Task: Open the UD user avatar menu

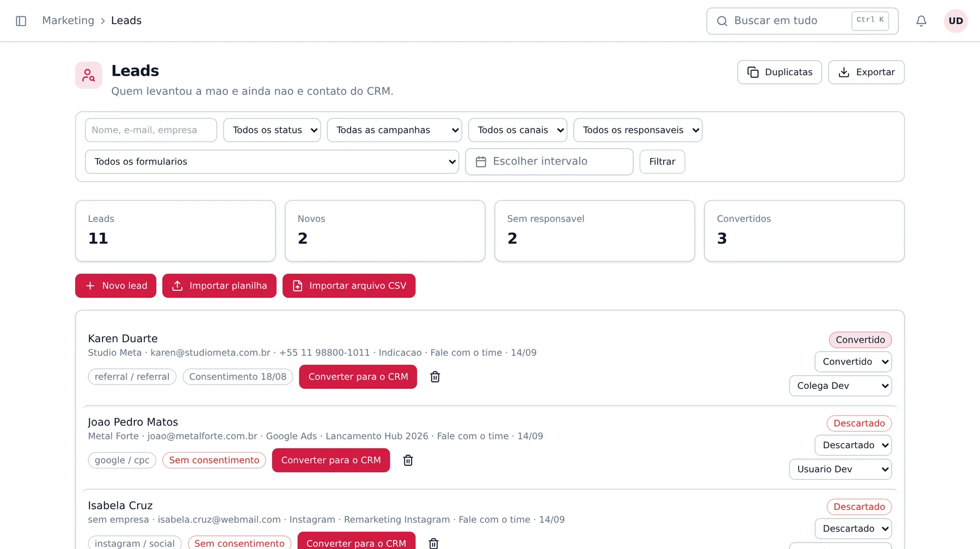Action: click(x=956, y=21)
